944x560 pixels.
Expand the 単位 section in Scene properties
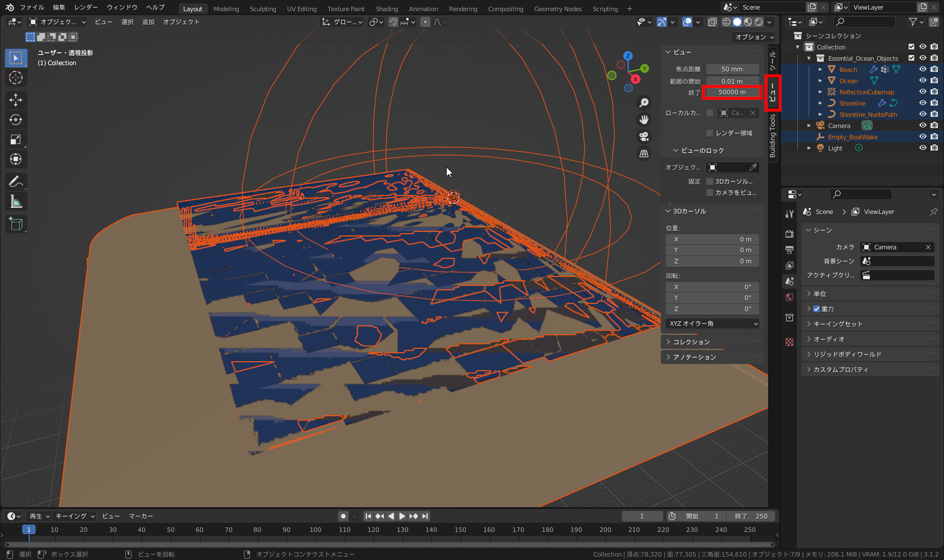[x=819, y=293]
